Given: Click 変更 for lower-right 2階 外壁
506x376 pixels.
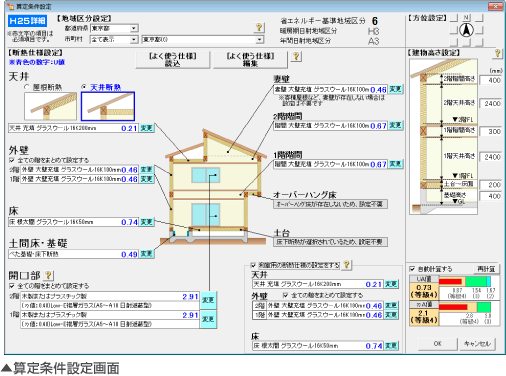Looking at the screenshot, I should click(x=391, y=305).
